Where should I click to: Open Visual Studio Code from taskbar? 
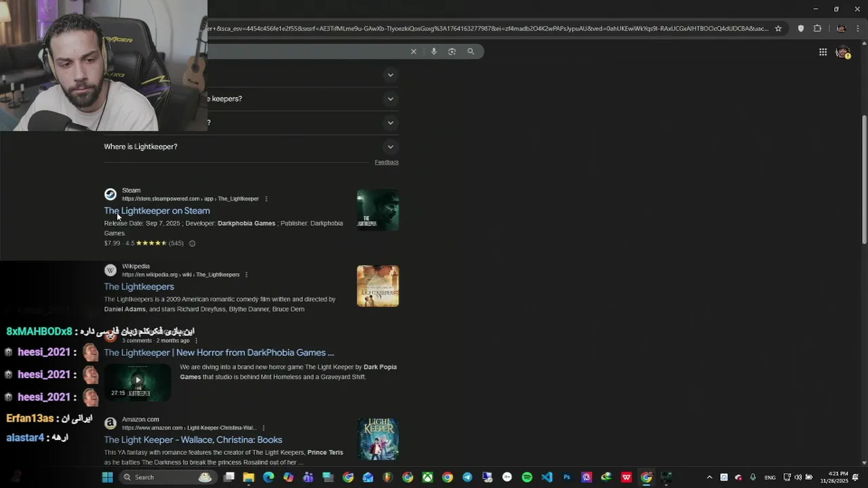click(x=547, y=477)
